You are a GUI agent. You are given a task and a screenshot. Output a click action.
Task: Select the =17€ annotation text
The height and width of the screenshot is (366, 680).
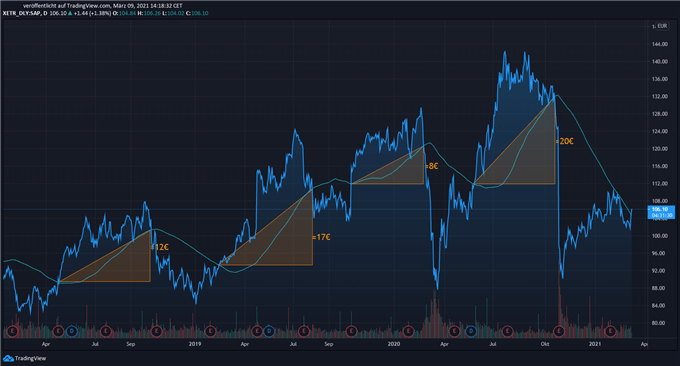[x=321, y=237]
